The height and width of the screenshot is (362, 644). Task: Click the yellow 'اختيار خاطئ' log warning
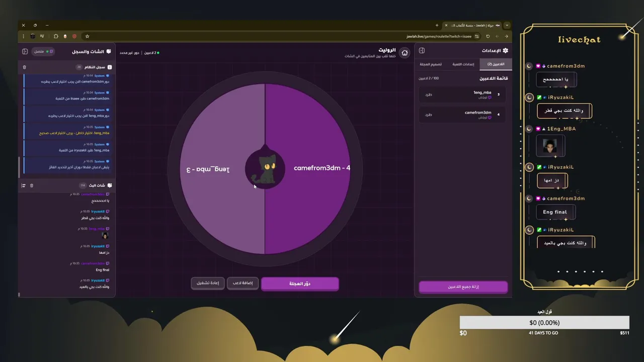coord(74,133)
